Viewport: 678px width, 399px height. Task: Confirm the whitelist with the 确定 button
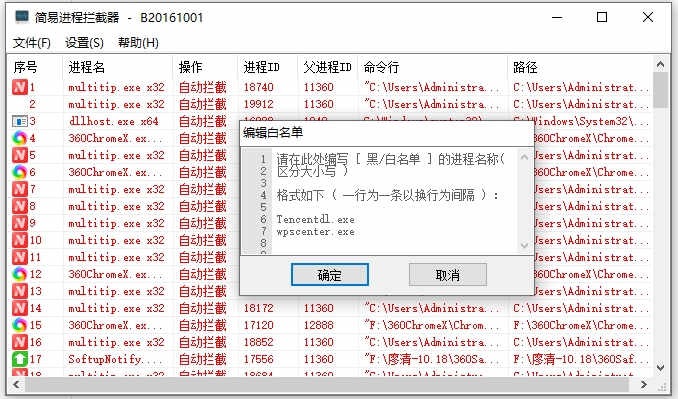point(330,275)
